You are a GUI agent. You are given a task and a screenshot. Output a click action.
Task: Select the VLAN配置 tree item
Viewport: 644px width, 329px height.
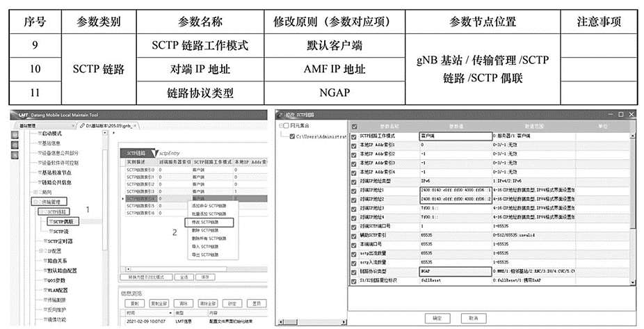(x=56, y=290)
